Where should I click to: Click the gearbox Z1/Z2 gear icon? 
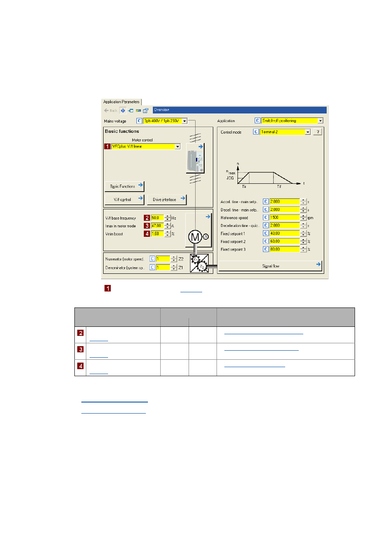point(199,263)
